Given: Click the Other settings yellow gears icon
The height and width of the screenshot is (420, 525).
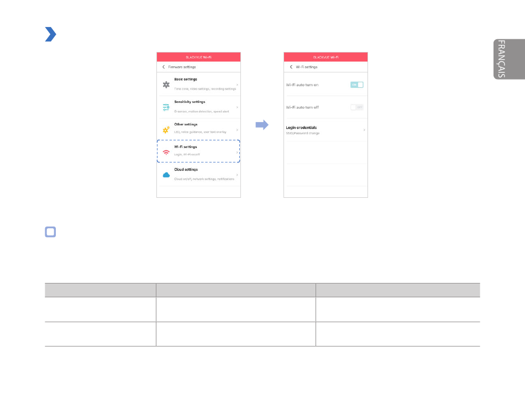Looking at the screenshot, I should pyautogui.click(x=166, y=130).
